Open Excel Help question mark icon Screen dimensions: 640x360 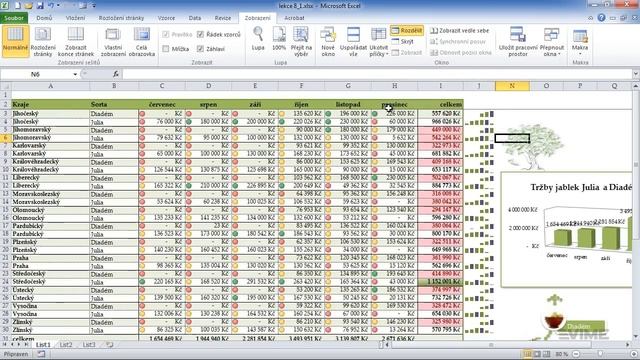[601, 18]
